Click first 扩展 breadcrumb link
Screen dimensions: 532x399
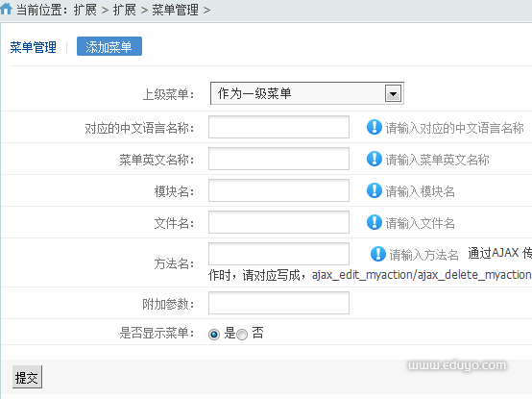[85, 10]
